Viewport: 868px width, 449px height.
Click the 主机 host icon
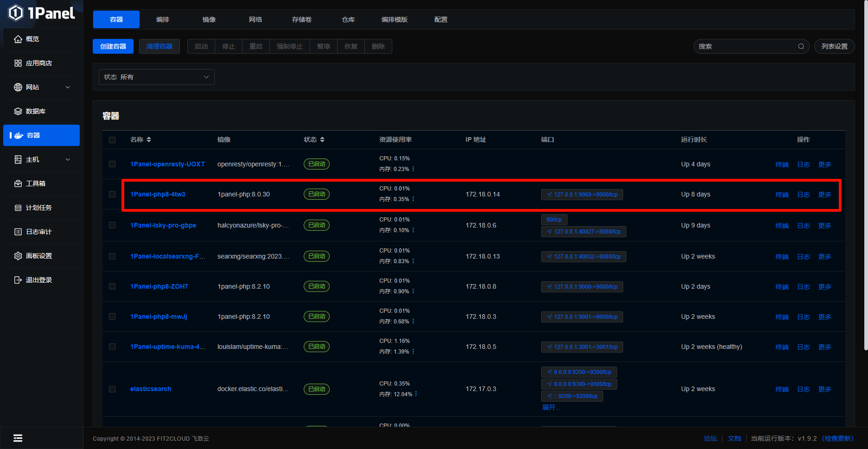(x=18, y=159)
